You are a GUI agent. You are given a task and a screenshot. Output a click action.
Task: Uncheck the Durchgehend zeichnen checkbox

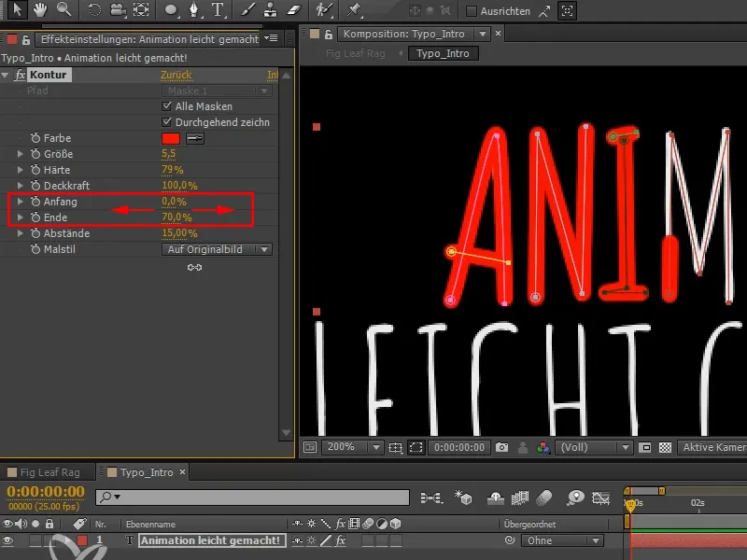coord(167,122)
